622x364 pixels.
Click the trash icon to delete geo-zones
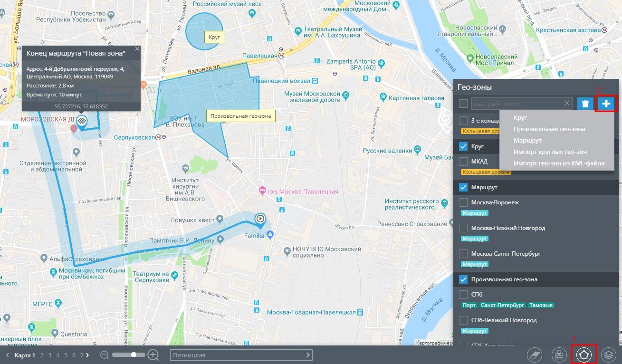[585, 104]
